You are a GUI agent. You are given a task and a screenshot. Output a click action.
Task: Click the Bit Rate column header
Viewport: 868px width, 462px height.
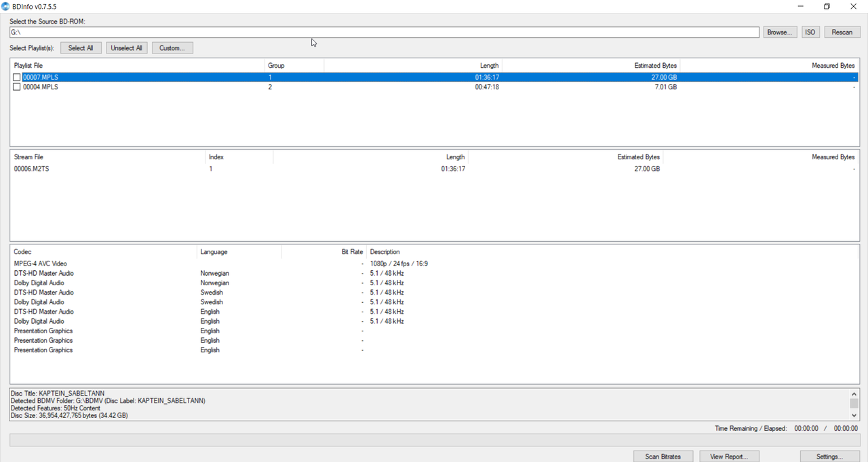[x=324, y=252]
